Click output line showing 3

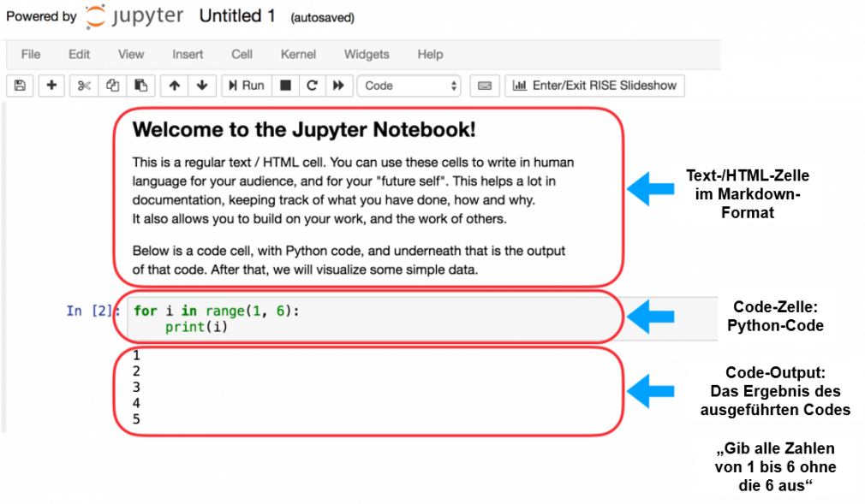coord(136,387)
